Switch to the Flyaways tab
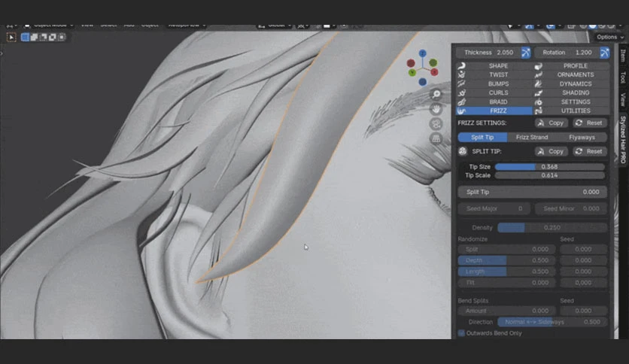This screenshot has width=629, height=364. coord(582,137)
